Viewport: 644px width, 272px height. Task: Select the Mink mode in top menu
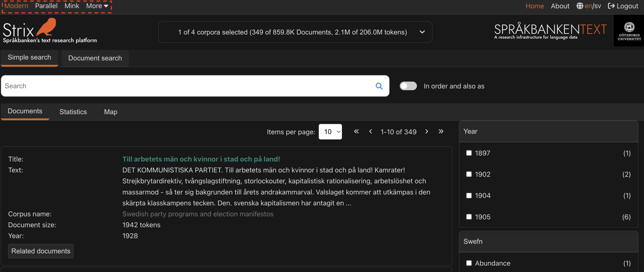72,6
